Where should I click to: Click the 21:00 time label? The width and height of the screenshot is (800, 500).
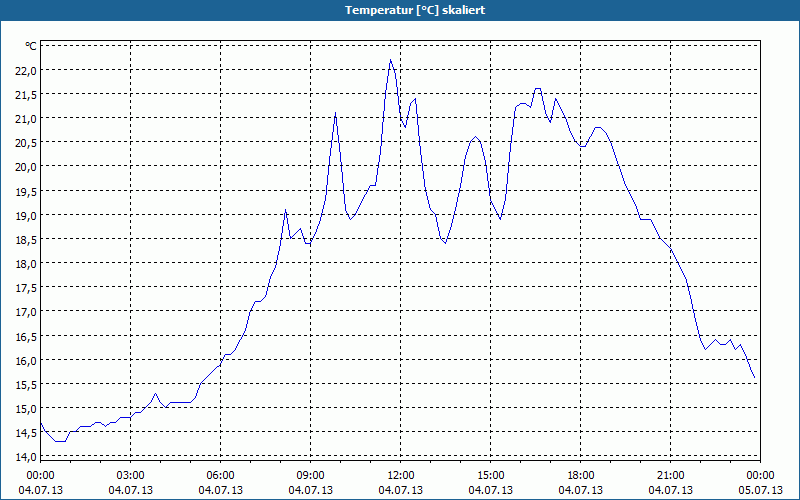click(670, 476)
